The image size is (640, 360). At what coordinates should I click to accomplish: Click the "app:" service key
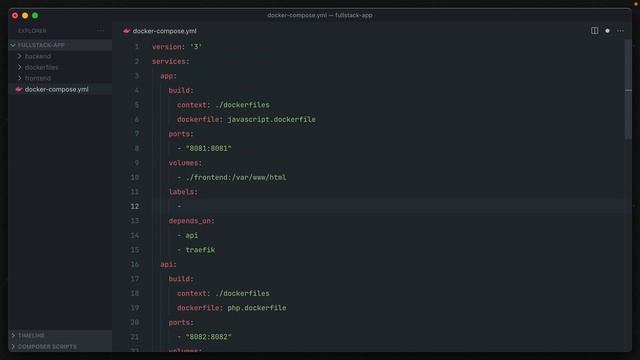click(168, 76)
